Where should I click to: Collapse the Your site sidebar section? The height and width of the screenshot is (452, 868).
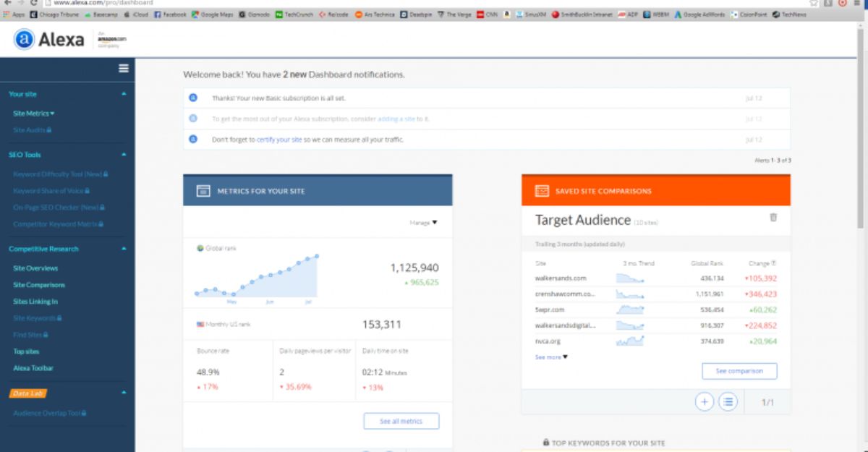124,94
